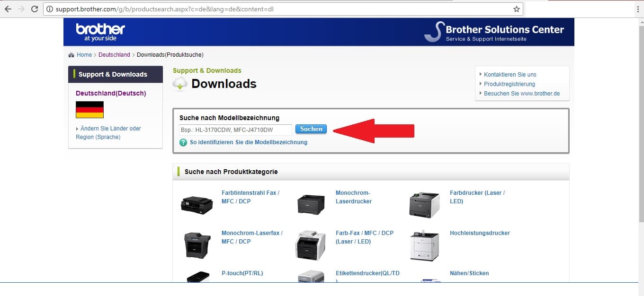The height and width of the screenshot is (296, 644).
Task: Click Ändern Sie Länder oder Region link
Action: 108,133
